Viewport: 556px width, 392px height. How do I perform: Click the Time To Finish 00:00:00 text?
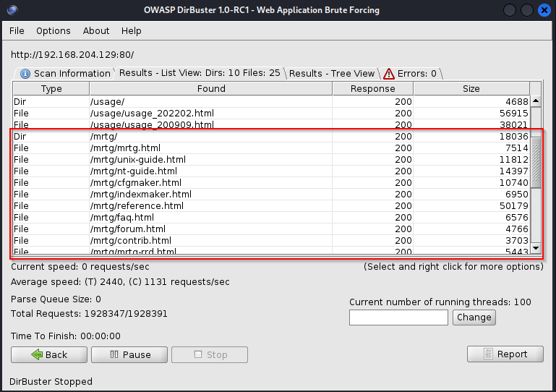click(66, 336)
